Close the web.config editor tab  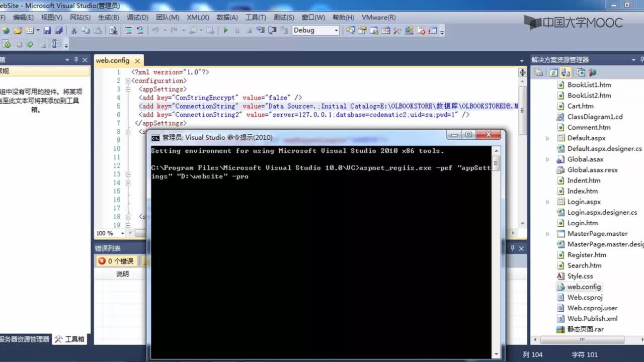[x=137, y=61]
